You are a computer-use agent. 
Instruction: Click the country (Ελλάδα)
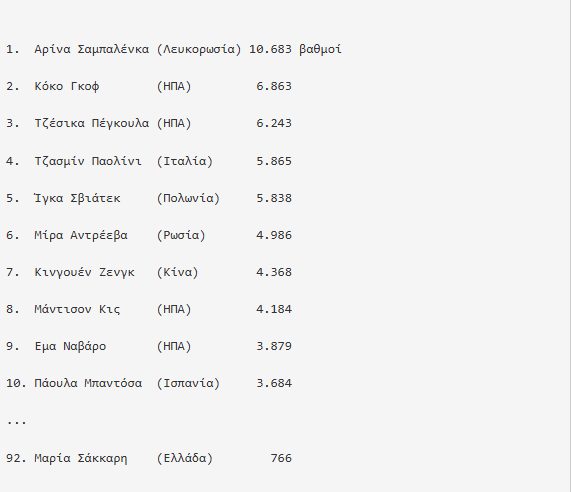point(185,458)
